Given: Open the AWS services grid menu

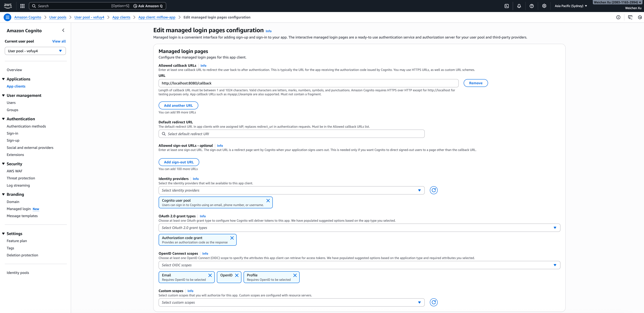Looking at the screenshot, I should coord(22,6).
